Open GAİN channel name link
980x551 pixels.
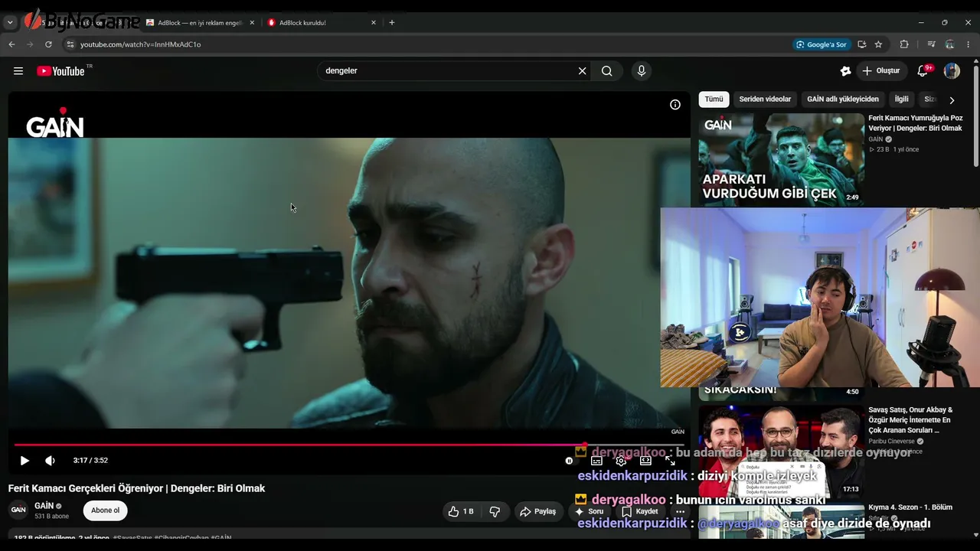point(44,506)
